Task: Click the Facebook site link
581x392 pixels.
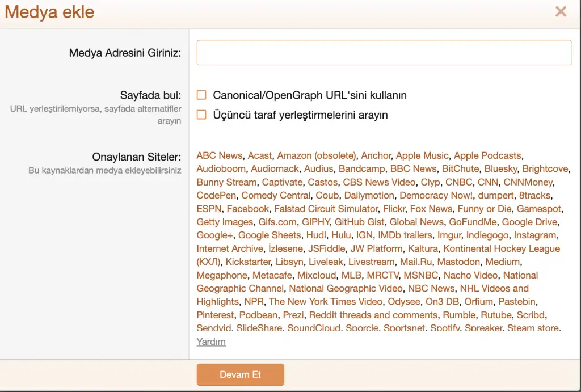Action: pos(248,209)
